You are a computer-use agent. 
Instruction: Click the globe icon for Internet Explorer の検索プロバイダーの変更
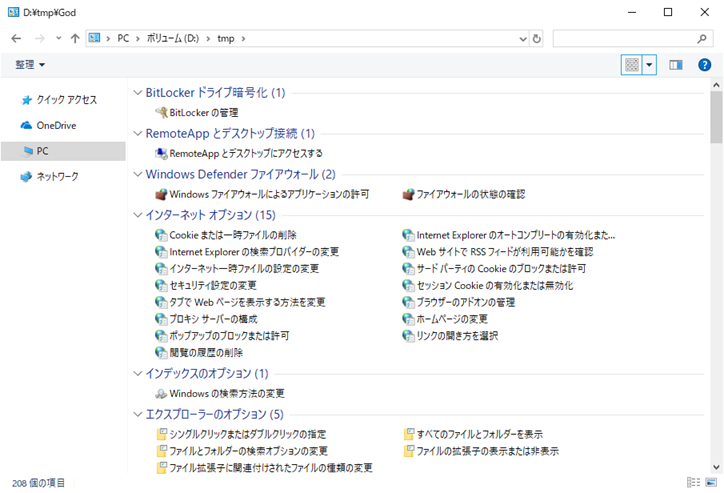(161, 252)
